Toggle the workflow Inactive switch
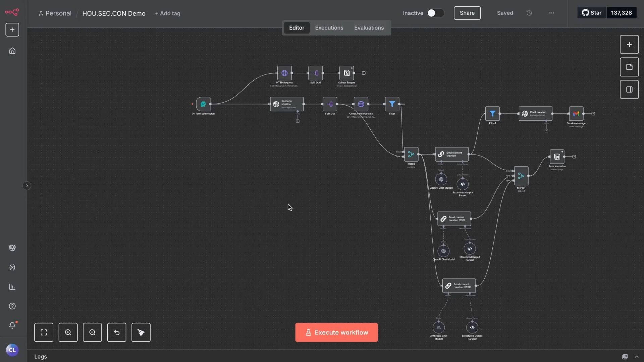The width and height of the screenshot is (644, 362). pos(435,13)
